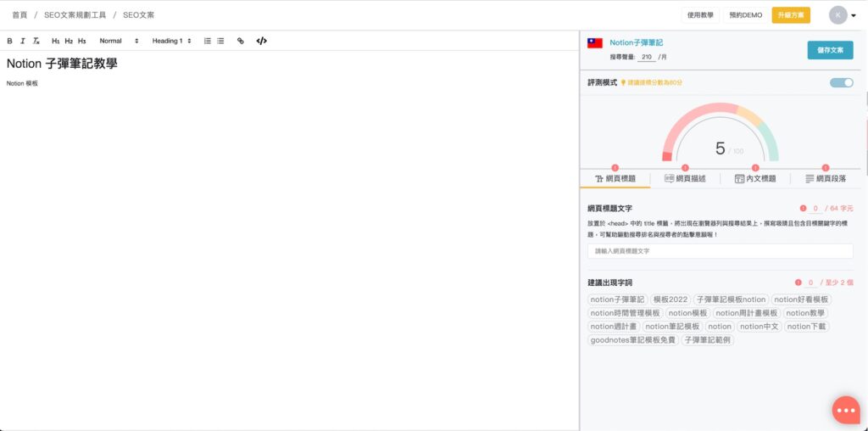Viewport: 868px width, 431px height.
Task: Open the Heading 1 style dropdown
Action: click(x=171, y=41)
